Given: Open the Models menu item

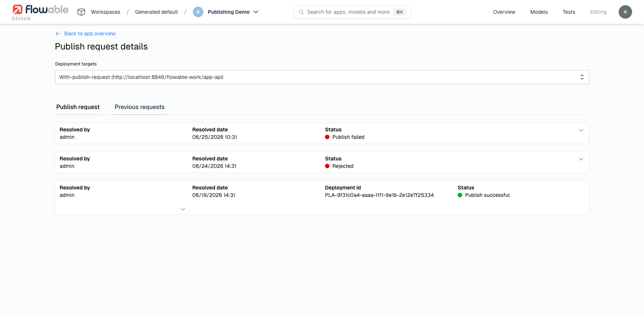Looking at the screenshot, I should click(539, 12).
